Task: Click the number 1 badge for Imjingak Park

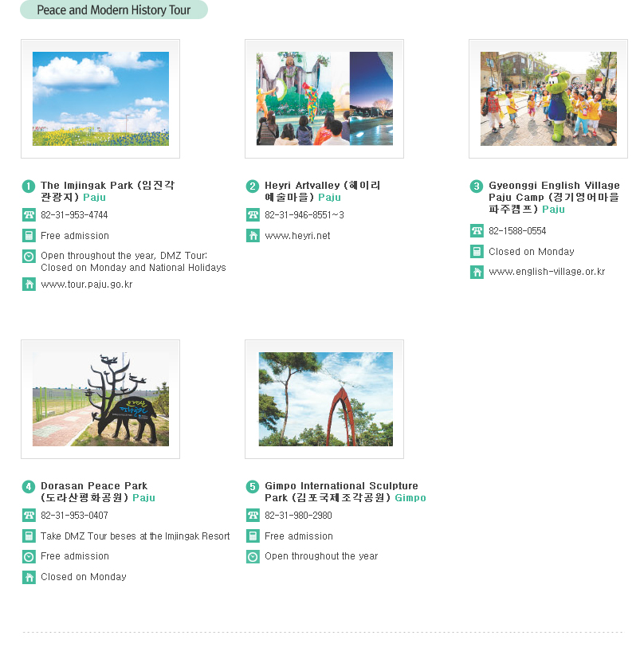Action: point(29,186)
